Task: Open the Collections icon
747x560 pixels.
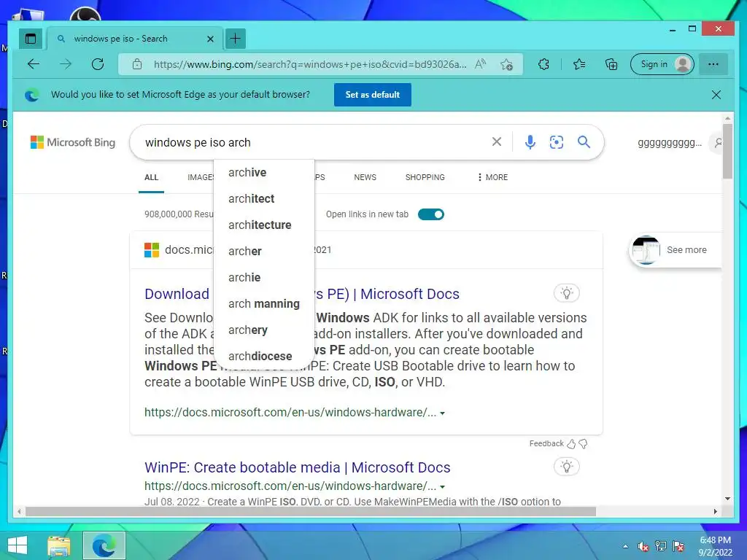Action: pyautogui.click(x=611, y=64)
